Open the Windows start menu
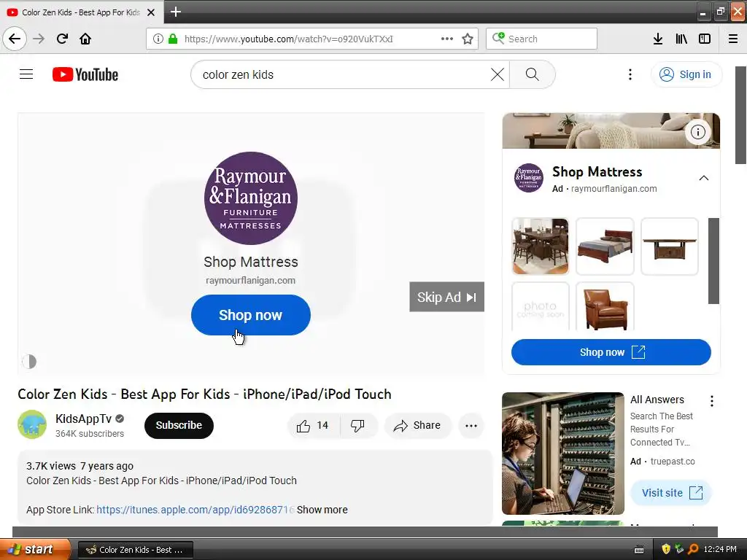This screenshot has width=747, height=560. click(x=34, y=549)
